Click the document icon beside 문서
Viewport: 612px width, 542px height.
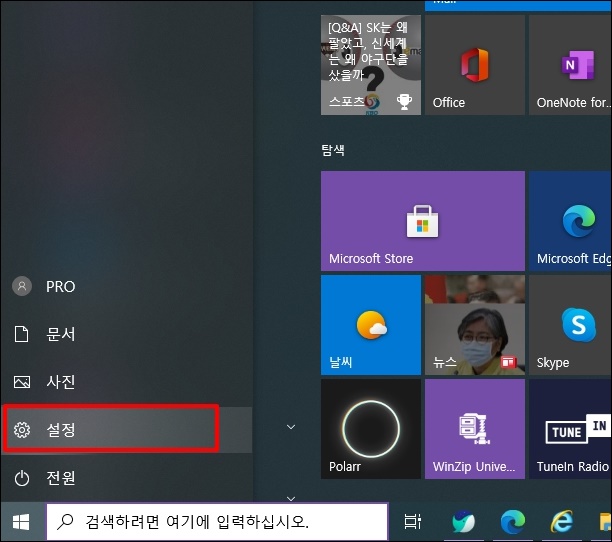click(21, 334)
